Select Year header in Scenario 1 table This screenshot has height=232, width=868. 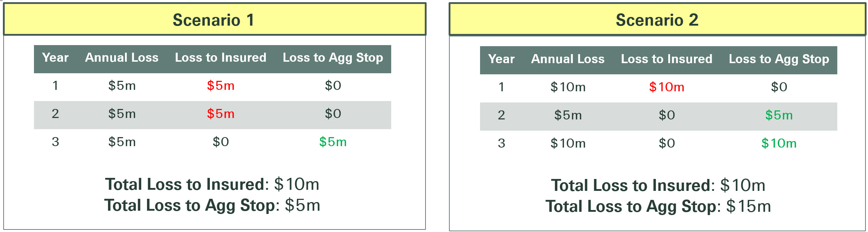pyautogui.click(x=55, y=58)
